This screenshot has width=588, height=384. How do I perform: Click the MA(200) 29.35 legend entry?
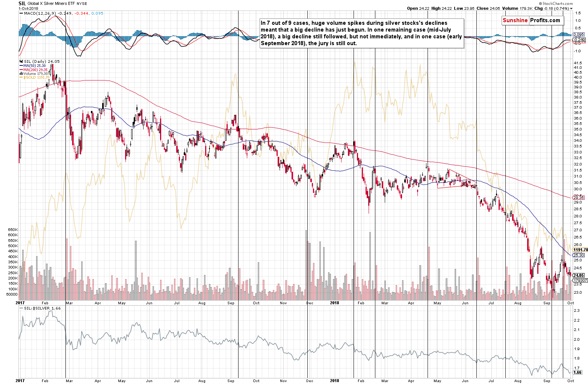pos(36,70)
